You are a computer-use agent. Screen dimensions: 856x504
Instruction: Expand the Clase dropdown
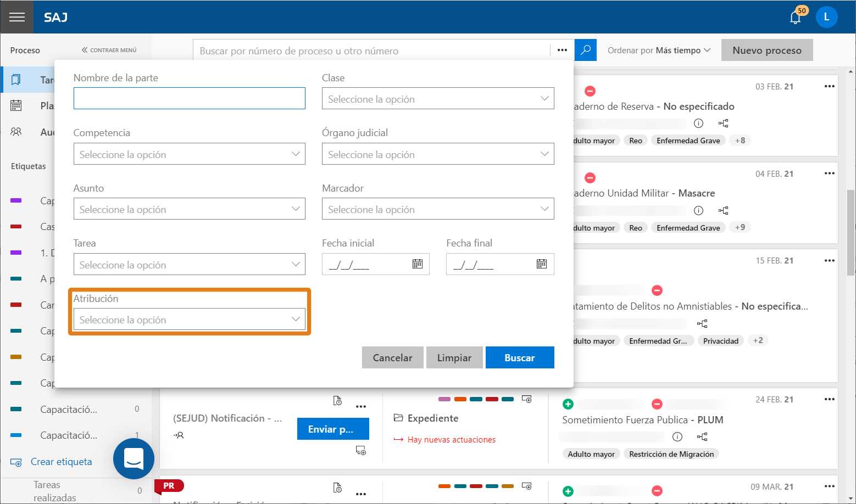pyautogui.click(x=438, y=99)
